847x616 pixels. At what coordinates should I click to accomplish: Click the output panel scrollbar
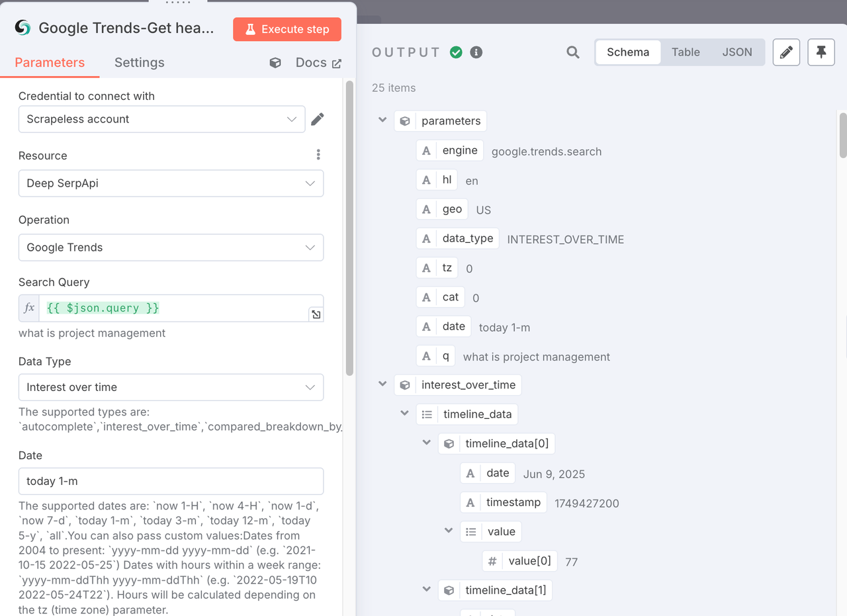[x=842, y=135]
